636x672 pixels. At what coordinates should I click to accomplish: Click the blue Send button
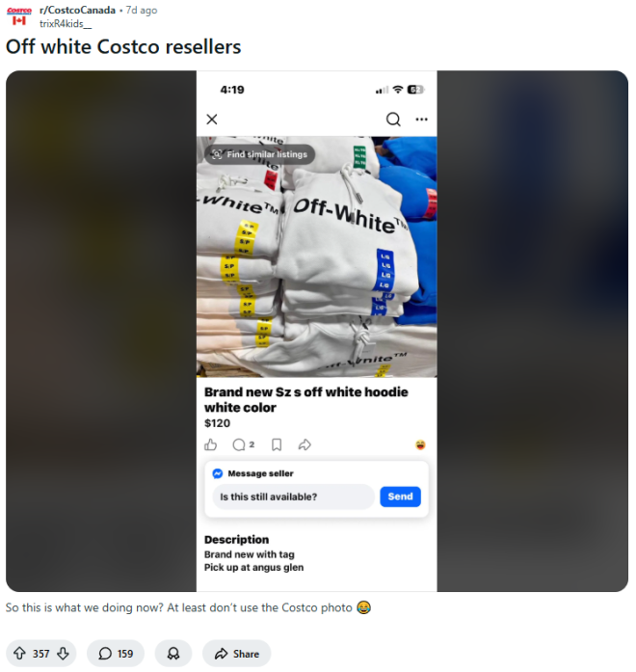[x=400, y=497]
